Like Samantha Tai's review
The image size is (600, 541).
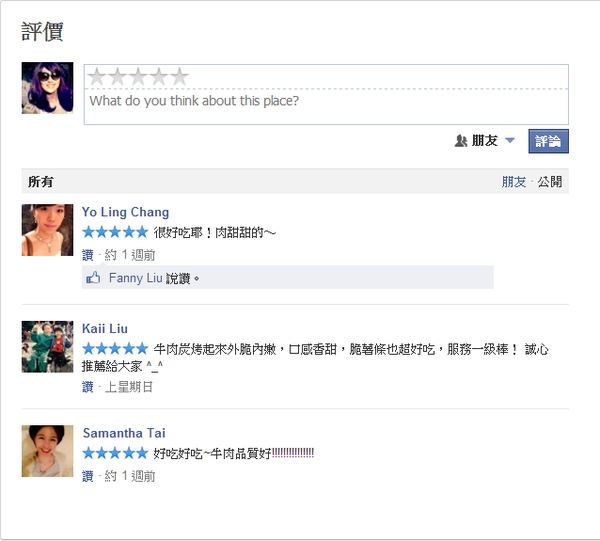(87, 476)
